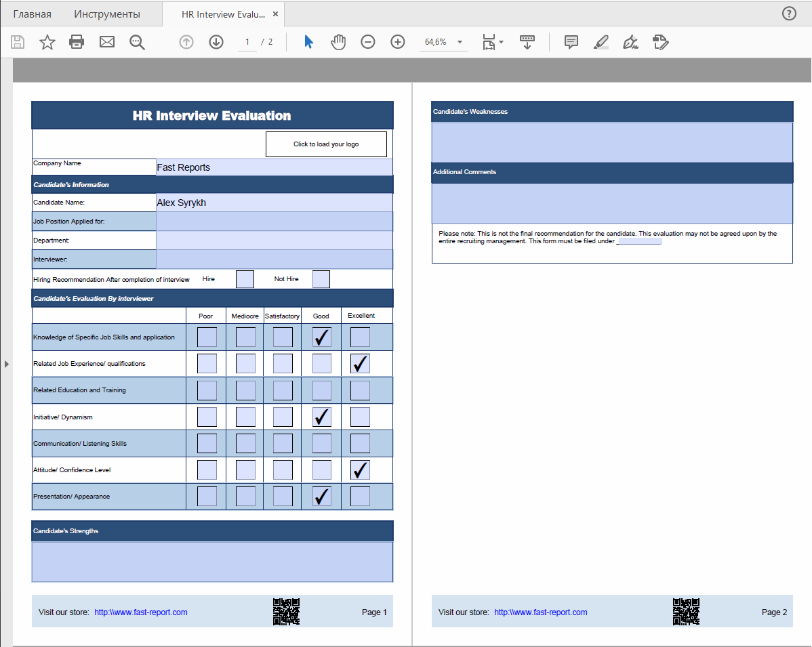Screen dimensions: 812x647
Task: Click the Save file icon
Action: [x=18, y=42]
